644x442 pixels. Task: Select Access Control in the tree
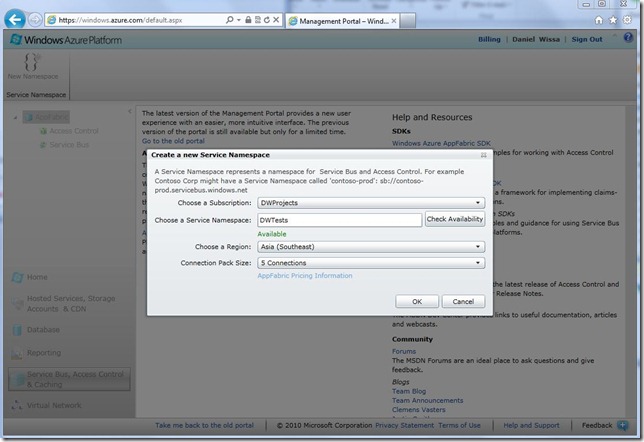74,131
